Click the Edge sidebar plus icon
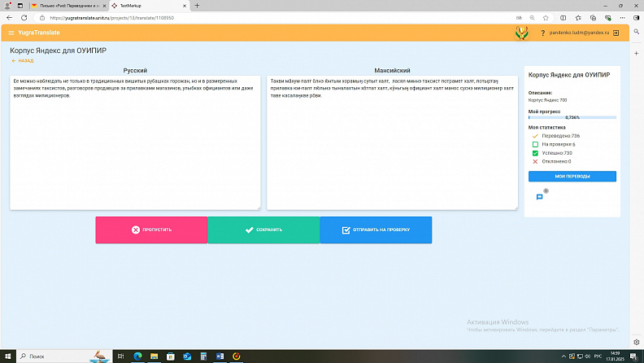Screen dimensions: 644x363 [636, 54]
